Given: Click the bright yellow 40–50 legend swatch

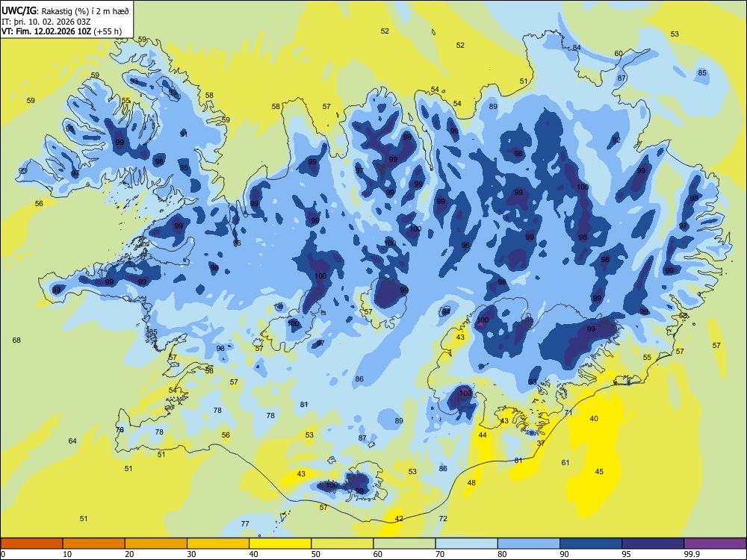Looking at the screenshot, I should (280, 544).
